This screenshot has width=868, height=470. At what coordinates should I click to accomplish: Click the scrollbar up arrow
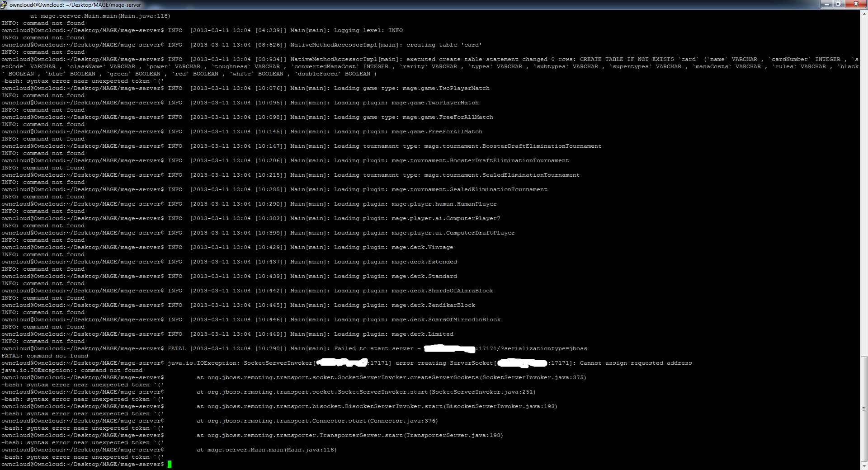(864, 14)
